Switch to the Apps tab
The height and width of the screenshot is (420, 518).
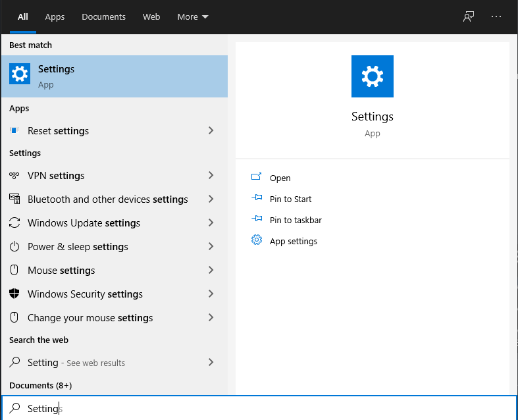tap(55, 17)
